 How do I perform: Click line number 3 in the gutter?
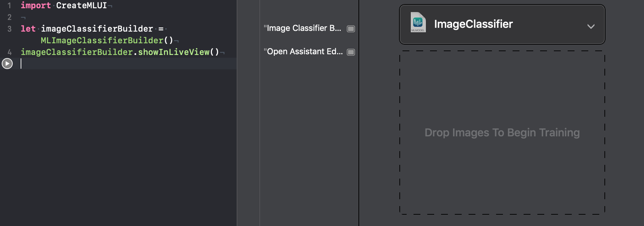pos(9,29)
